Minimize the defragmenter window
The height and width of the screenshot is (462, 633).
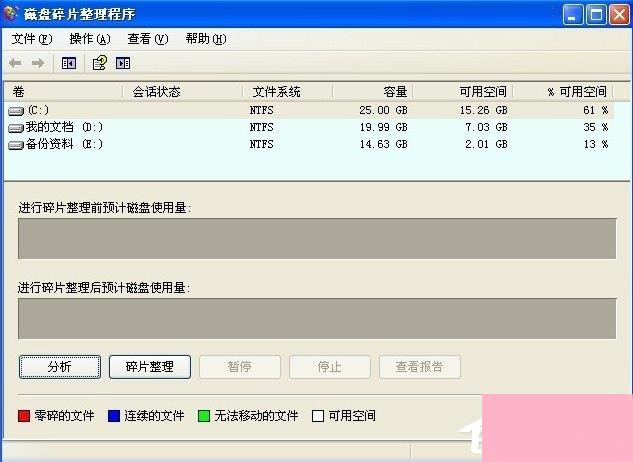point(572,15)
